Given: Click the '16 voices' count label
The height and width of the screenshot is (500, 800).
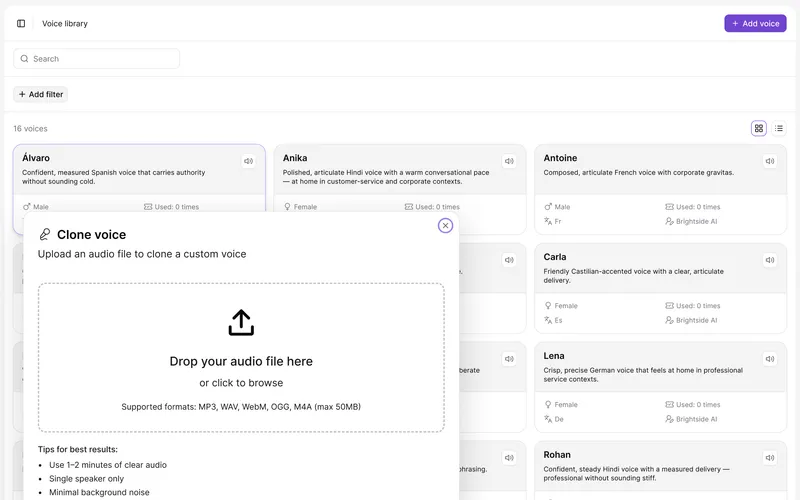Looking at the screenshot, I should click(x=30, y=129).
